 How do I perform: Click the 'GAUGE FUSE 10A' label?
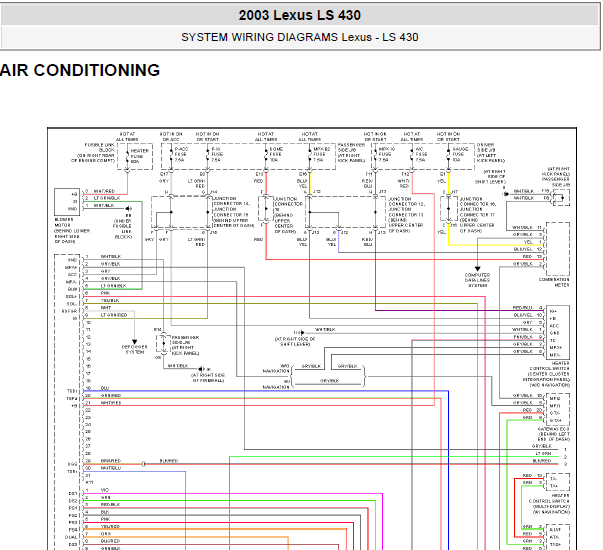click(x=460, y=154)
